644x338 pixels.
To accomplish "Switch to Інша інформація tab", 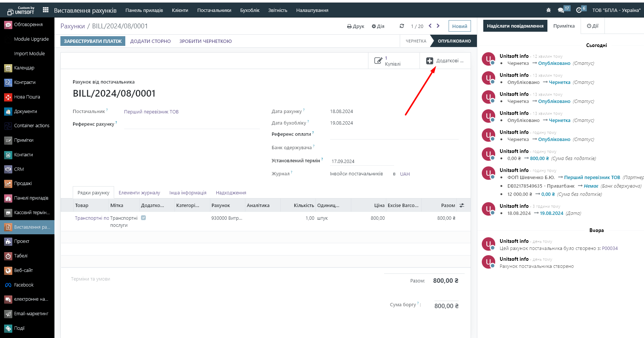I will click(188, 193).
